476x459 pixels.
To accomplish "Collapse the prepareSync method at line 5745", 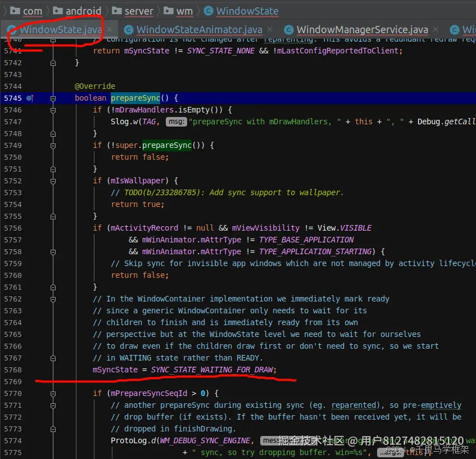I will coord(53,98).
